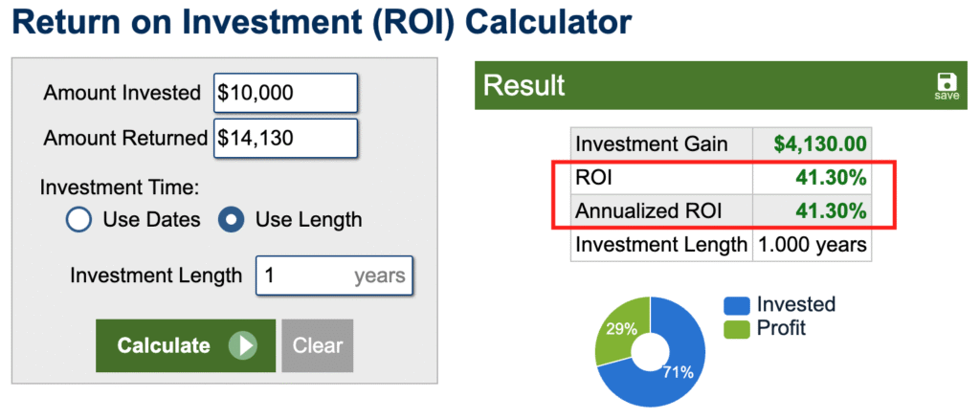980x419 pixels.
Task: Select the Investment Gain $4,130.00 value
Action: point(821,144)
